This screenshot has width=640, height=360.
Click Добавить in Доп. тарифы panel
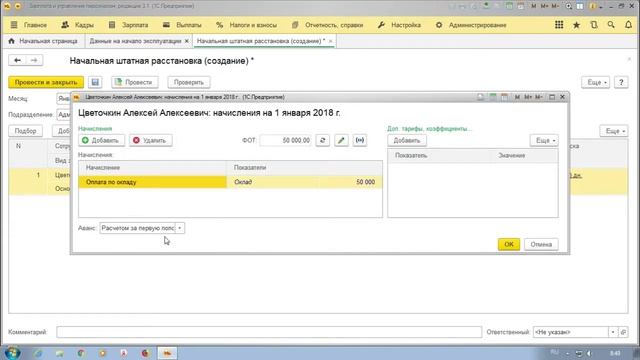pyautogui.click(x=407, y=140)
